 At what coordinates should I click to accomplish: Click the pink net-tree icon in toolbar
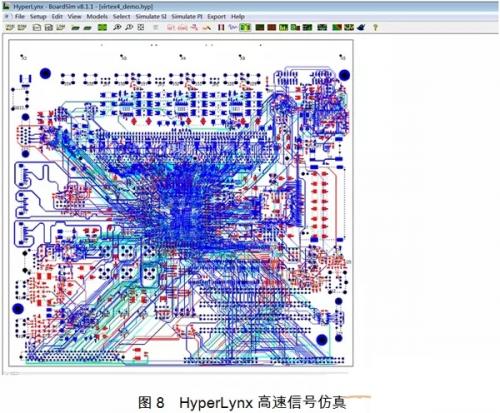click(194, 27)
